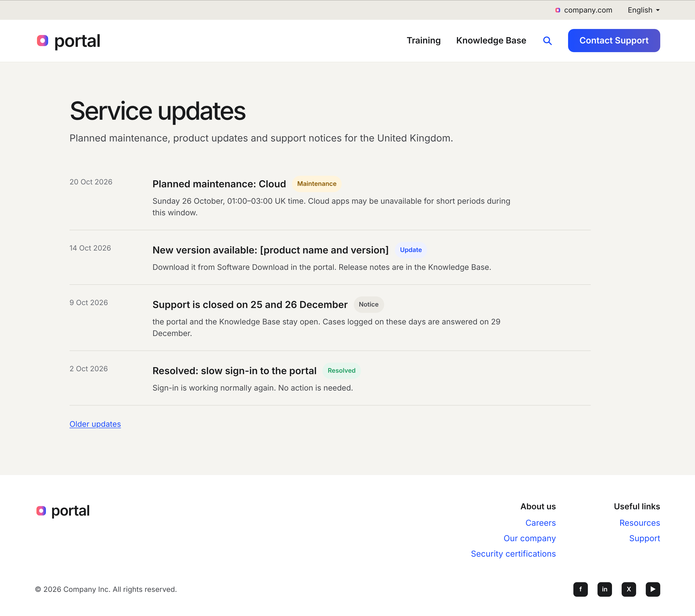
Task: Select the Support is closed on 25 and 26 December heading
Action: coord(250,305)
